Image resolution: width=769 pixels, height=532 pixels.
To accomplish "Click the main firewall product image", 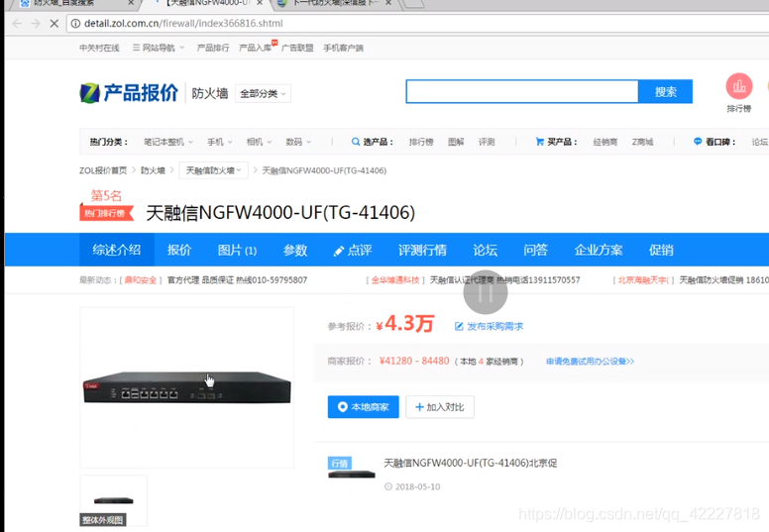I will [x=187, y=387].
